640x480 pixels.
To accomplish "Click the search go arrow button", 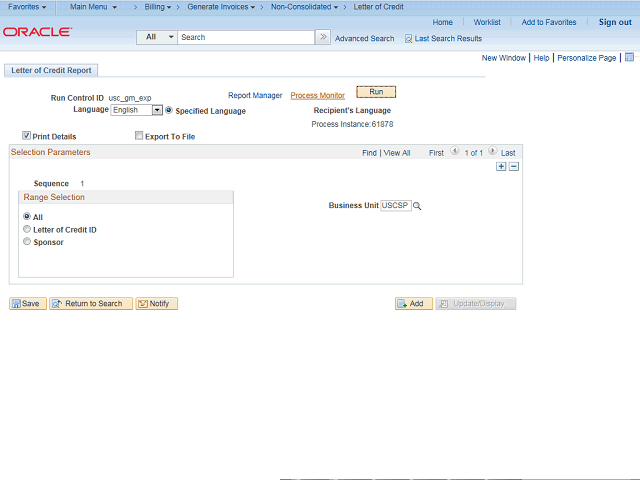I will coord(323,37).
